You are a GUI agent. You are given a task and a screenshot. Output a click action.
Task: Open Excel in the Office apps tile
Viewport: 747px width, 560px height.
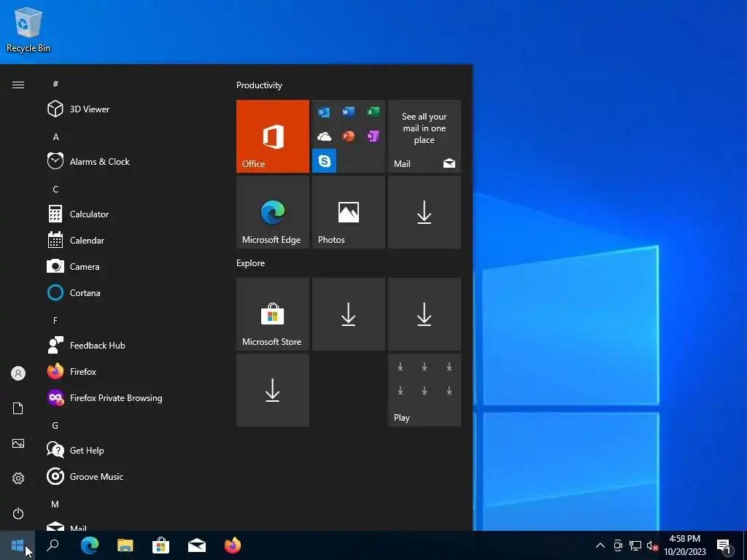pyautogui.click(x=373, y=112)
